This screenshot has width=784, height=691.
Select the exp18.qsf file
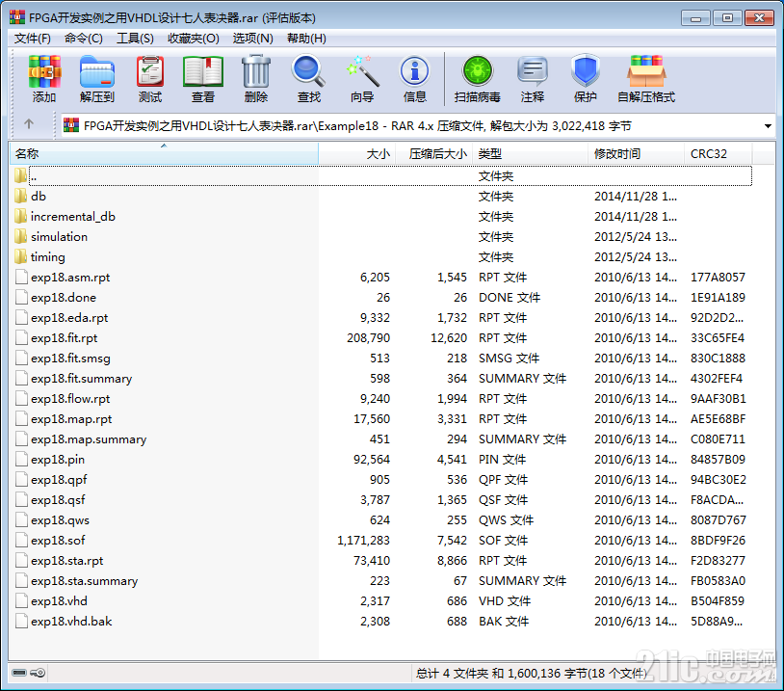coord(58,500)
